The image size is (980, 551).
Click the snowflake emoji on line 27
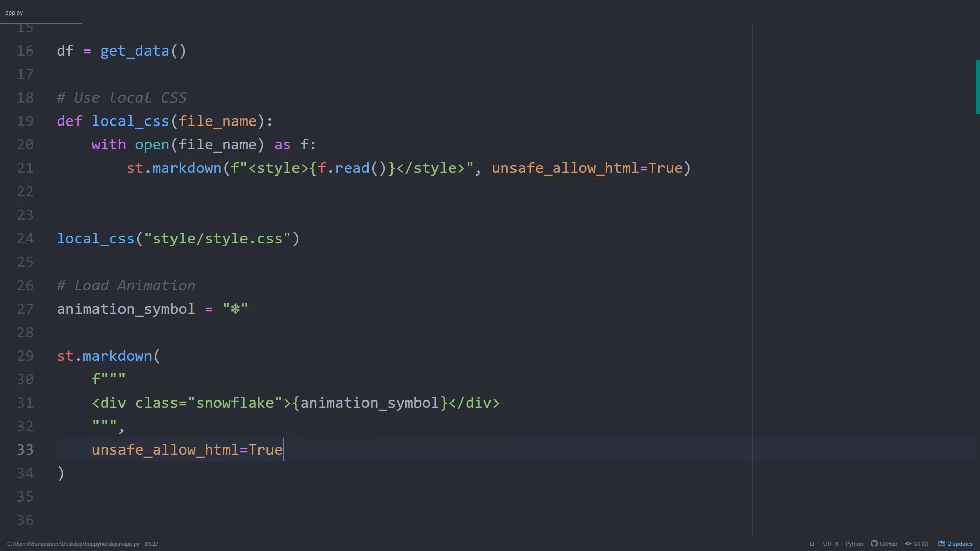[x=234, y=309]
